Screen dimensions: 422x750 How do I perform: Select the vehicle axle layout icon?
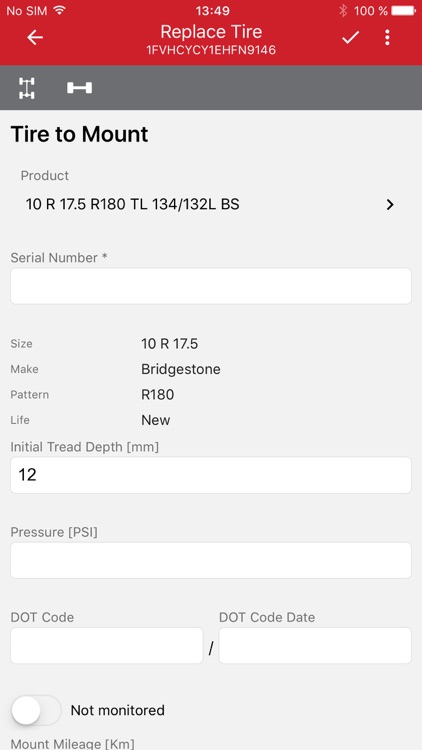click(27, 88)
